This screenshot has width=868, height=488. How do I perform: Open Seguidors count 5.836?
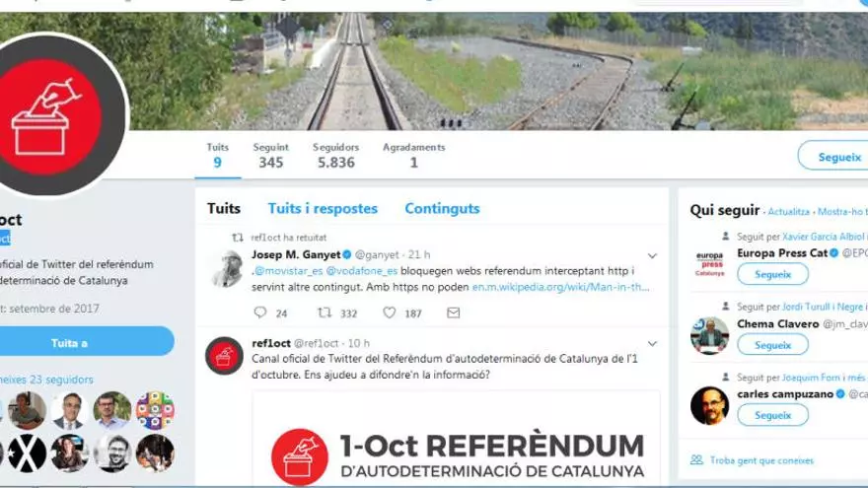336,156
